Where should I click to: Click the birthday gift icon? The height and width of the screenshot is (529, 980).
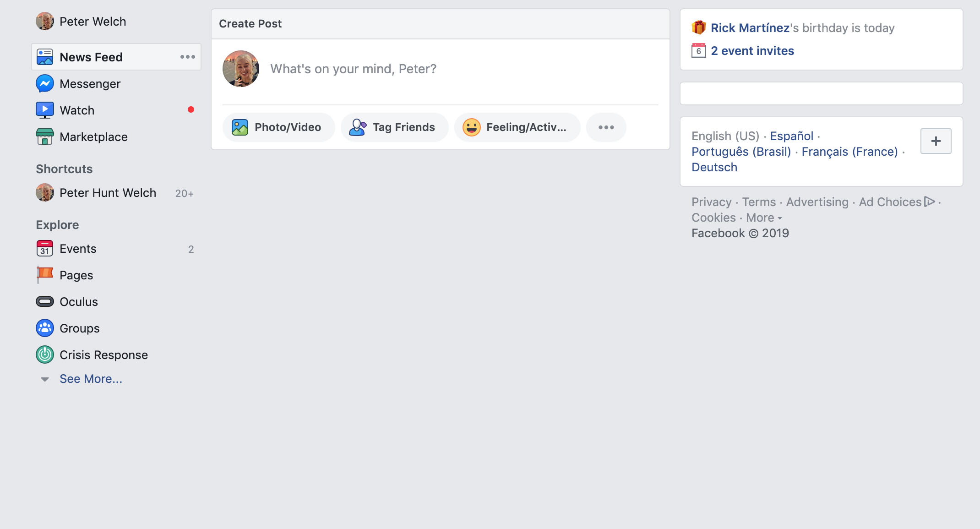click(699, 27)
